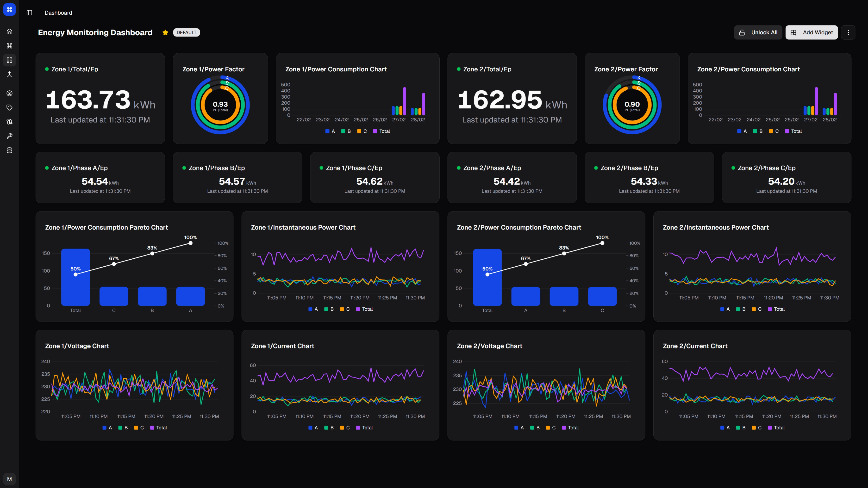Click the Command logo at the top of the sidebar

point(9,9)
